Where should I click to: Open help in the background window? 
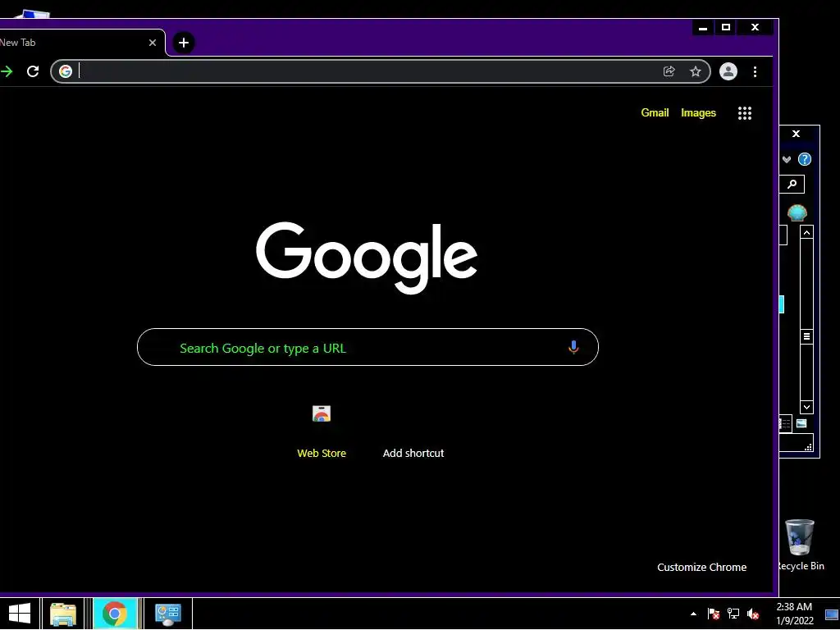coord(805,159)
